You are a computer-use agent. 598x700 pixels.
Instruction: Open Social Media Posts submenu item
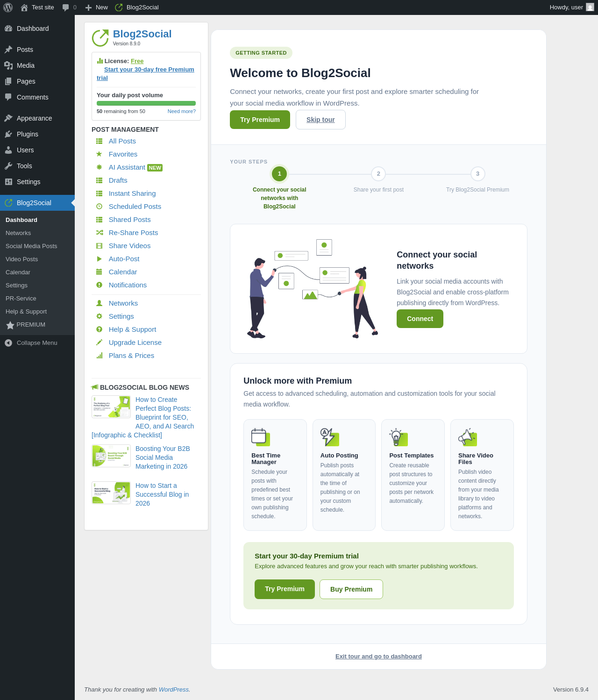(31, 246)
